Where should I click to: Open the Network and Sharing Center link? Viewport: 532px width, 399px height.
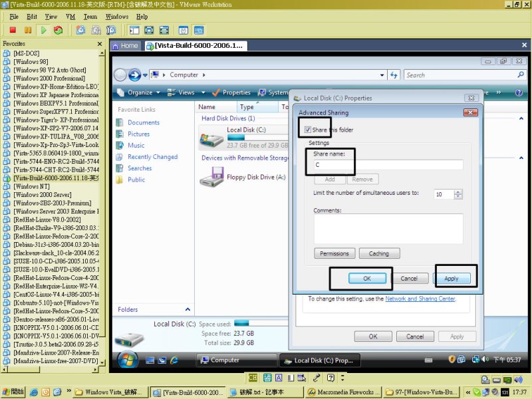click(420, 299)
